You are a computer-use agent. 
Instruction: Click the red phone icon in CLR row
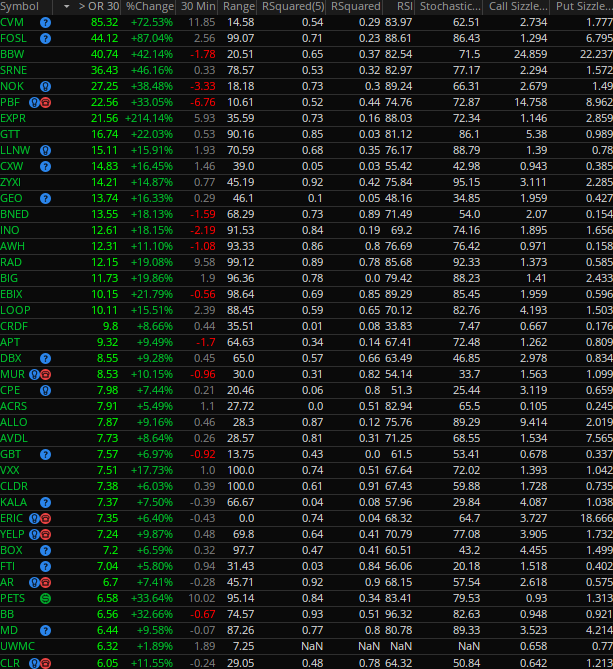click(46, 663)
